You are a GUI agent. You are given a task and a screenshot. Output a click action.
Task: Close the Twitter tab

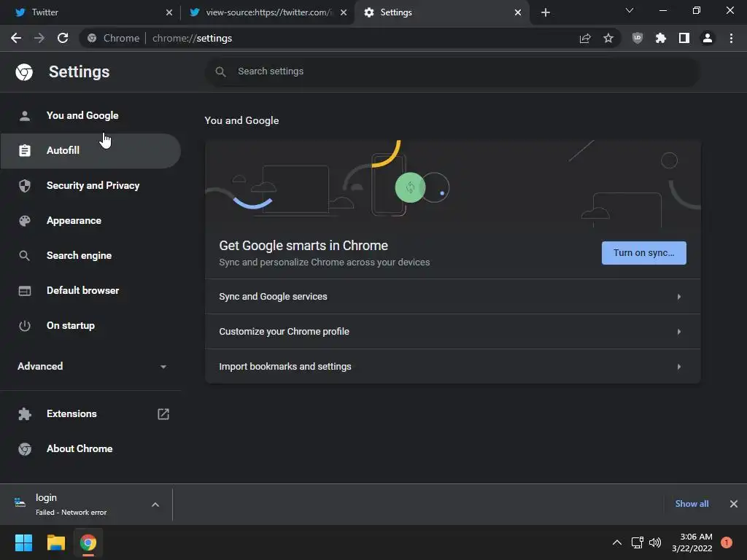[169, 12]
